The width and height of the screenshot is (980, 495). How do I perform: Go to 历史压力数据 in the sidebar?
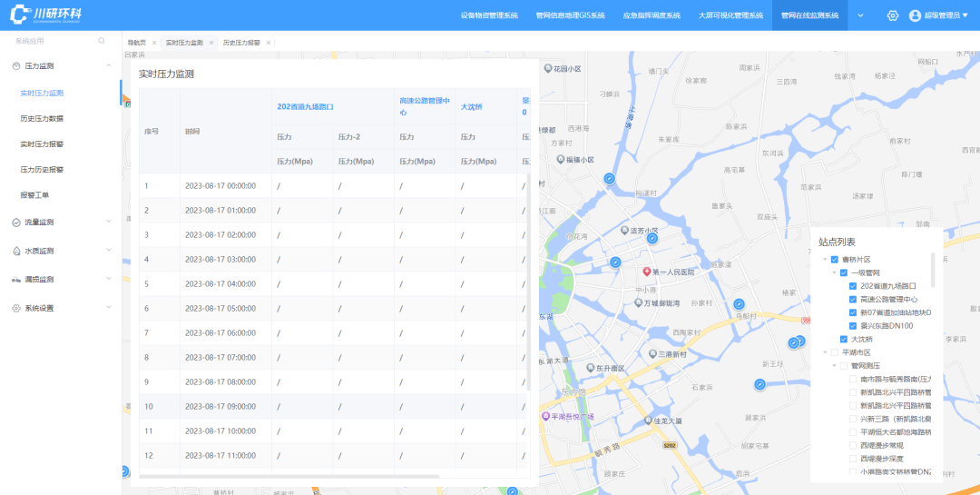pyautogui.click(x=42, y=118)
